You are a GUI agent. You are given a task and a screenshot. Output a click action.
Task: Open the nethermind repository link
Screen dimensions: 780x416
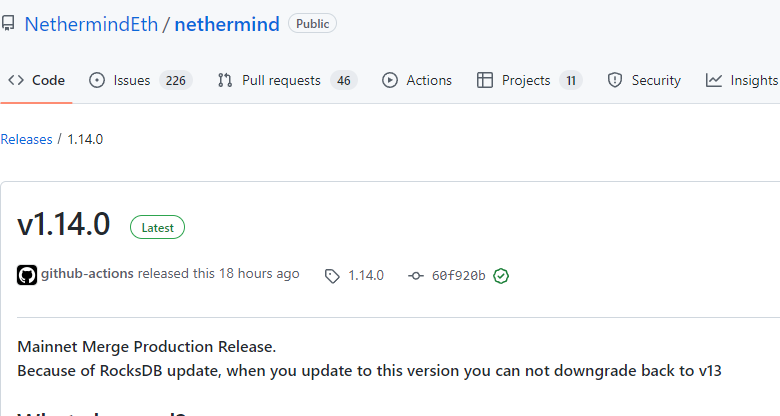tap(227, 24)
